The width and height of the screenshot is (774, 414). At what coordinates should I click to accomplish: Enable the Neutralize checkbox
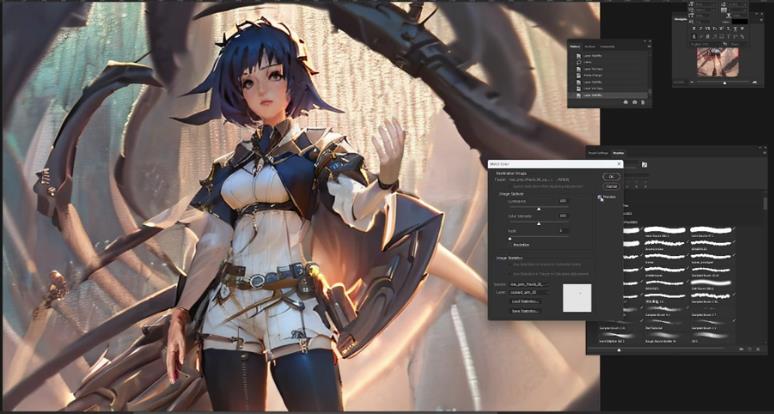510,245
